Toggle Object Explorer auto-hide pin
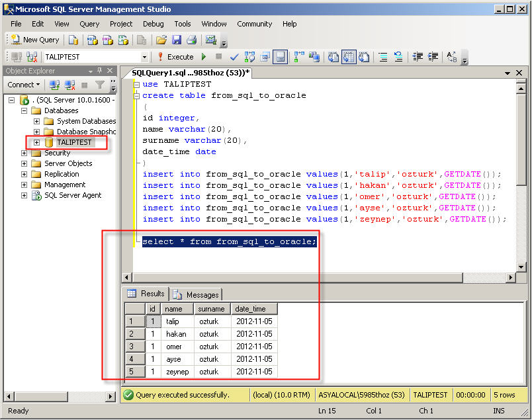Image resolution: width=532 pixels, height=420 pixels. [100, 71]
